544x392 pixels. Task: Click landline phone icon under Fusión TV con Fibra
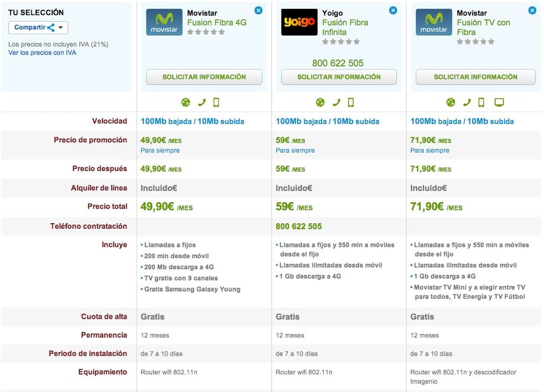pos(467,102)
